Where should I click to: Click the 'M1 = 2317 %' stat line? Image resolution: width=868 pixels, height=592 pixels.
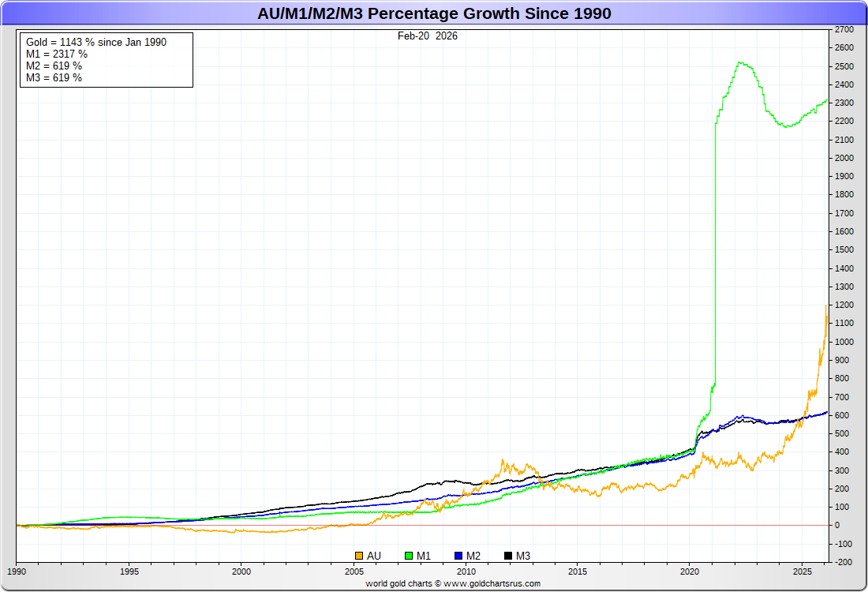pos(57,54)
